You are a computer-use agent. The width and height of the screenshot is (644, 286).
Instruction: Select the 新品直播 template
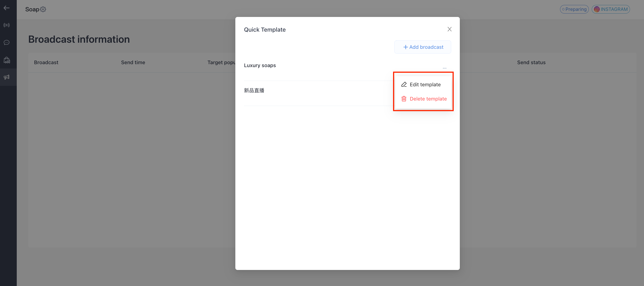click(x=254, y=90)
